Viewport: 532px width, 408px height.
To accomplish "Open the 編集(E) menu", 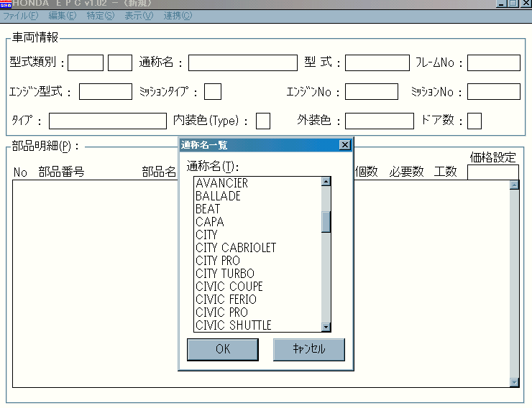I will (x=63, y=16).
